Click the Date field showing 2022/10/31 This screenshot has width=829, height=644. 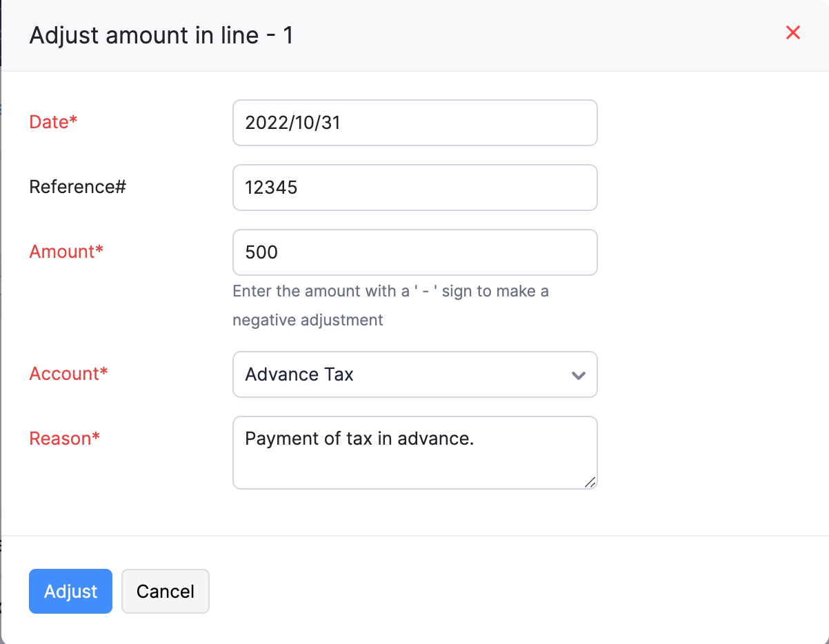point(414,123)
